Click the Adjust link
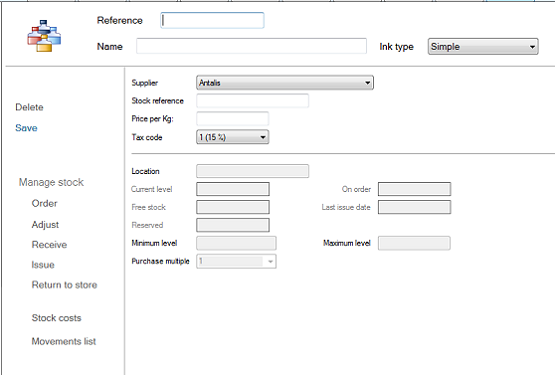This screenshot has width=555, height=375. 45,225
